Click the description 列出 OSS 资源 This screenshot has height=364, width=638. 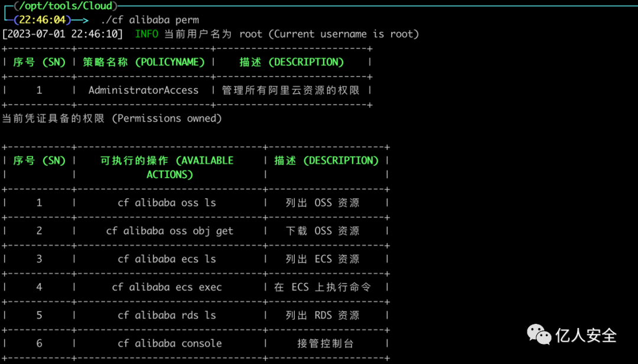tap(323, 203)
